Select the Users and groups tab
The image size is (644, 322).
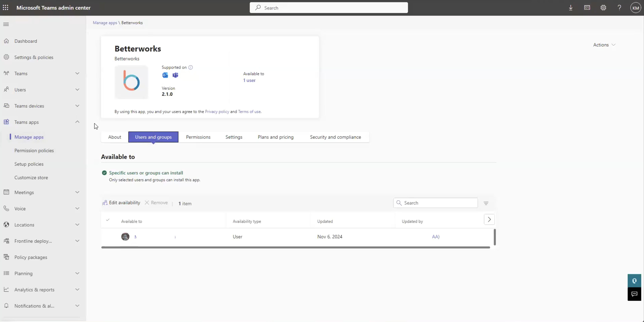pyautogui.click(x=153, y=137)
